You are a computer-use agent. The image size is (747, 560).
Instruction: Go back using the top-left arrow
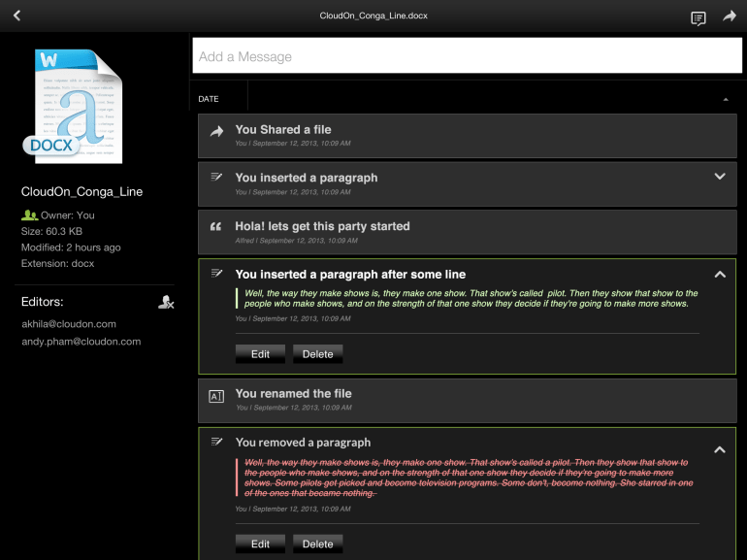[17, 16]
